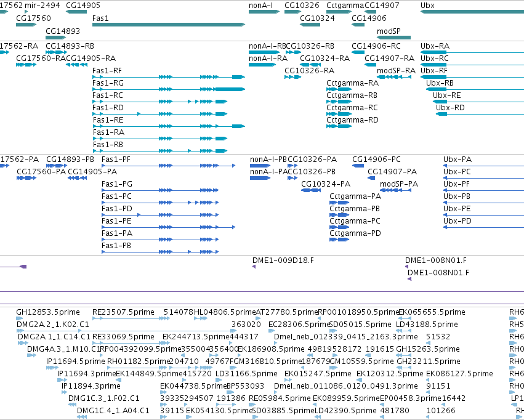Click the IP11894.3prime EST label
This screenshot has height=420, width=524.
tap(91, 386)
